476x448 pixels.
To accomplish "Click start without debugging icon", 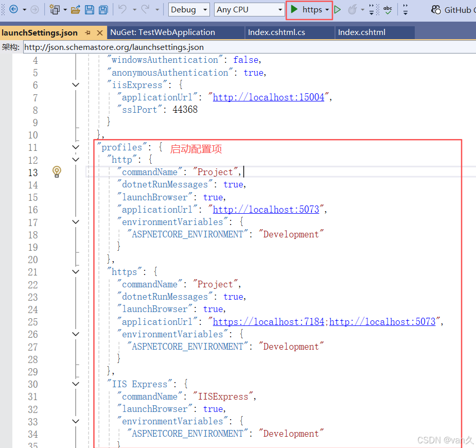I will tap(338, 10).
